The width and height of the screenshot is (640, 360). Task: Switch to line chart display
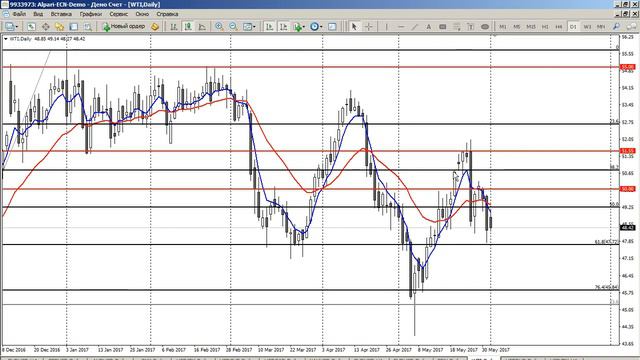[202, 27]
